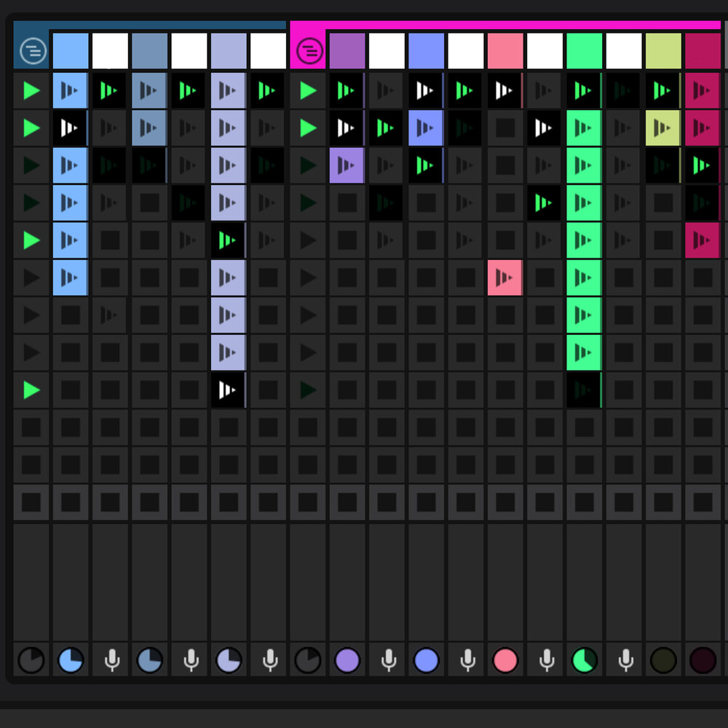Toggle the microphone right of the pink circle
This screenshot has height=728, width=728.
pyautogui.click(x=546, y=660)
